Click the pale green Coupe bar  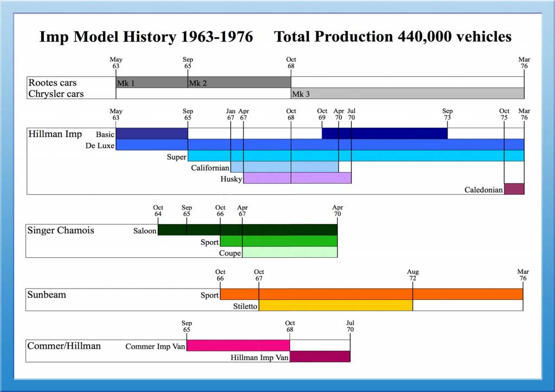click(290, 252)
